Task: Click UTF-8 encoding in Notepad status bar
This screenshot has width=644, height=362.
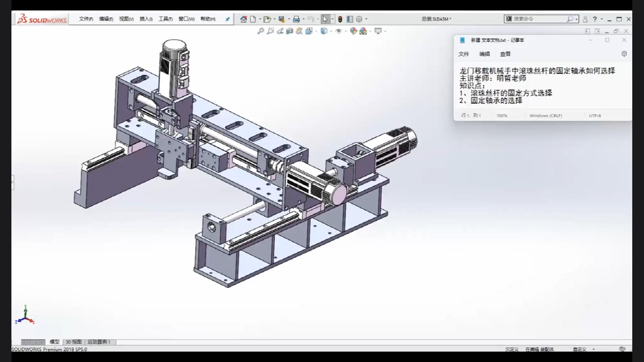Action: (x=595, y=116)
